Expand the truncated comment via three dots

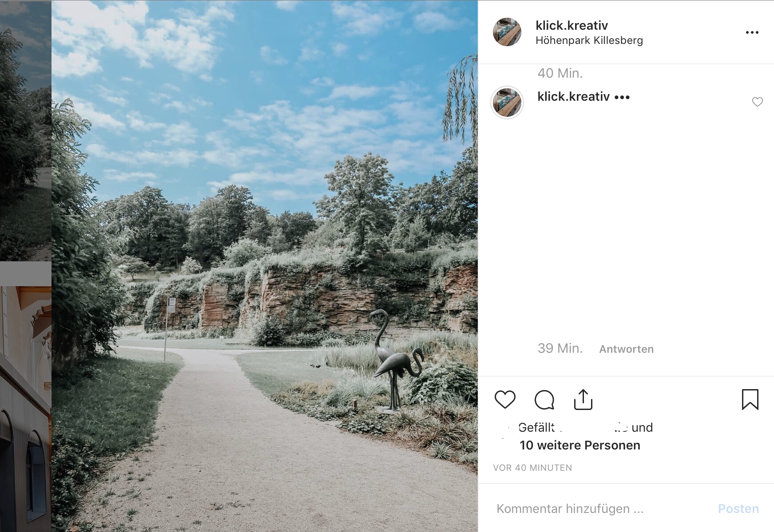(x=622, y=97)
